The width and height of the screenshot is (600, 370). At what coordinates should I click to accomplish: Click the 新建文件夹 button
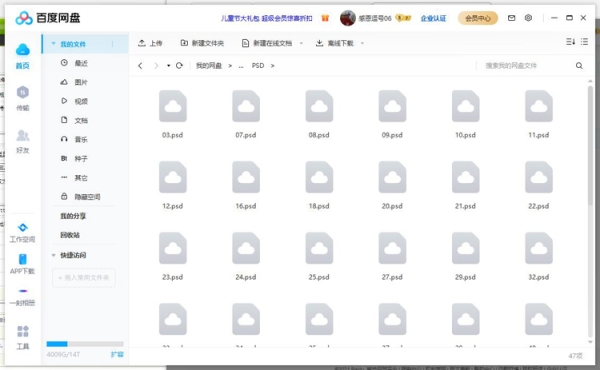click(202, 43)
